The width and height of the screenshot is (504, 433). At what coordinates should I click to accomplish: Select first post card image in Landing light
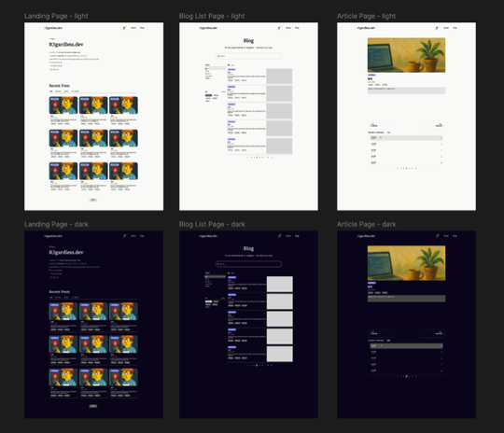pos(63,105)
